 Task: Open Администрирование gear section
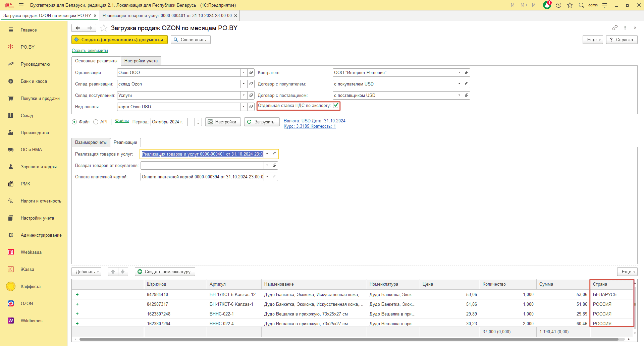[x=41, y=235]
